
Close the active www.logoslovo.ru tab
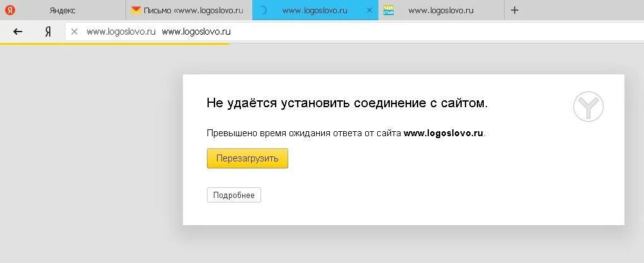click(x=370, y=10)
